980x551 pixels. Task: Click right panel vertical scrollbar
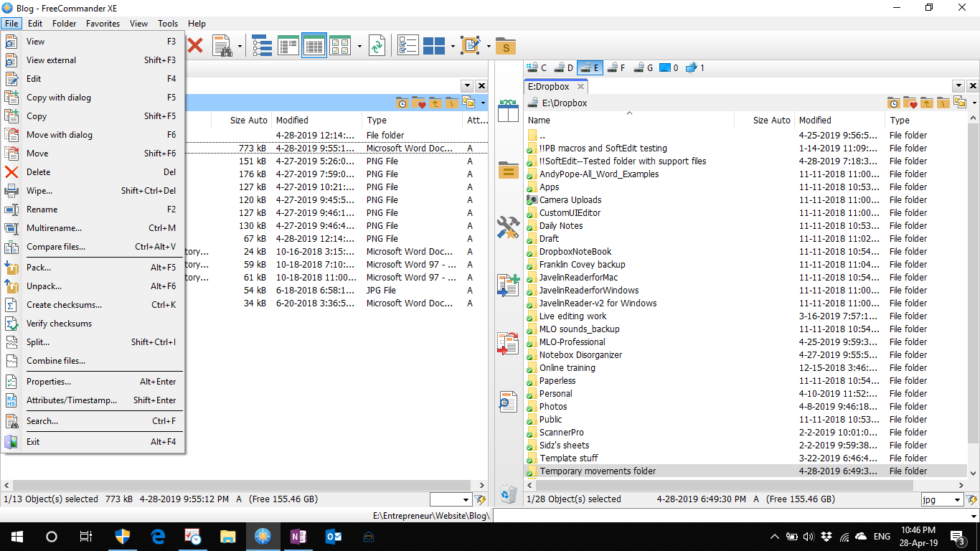coord(974,296)
